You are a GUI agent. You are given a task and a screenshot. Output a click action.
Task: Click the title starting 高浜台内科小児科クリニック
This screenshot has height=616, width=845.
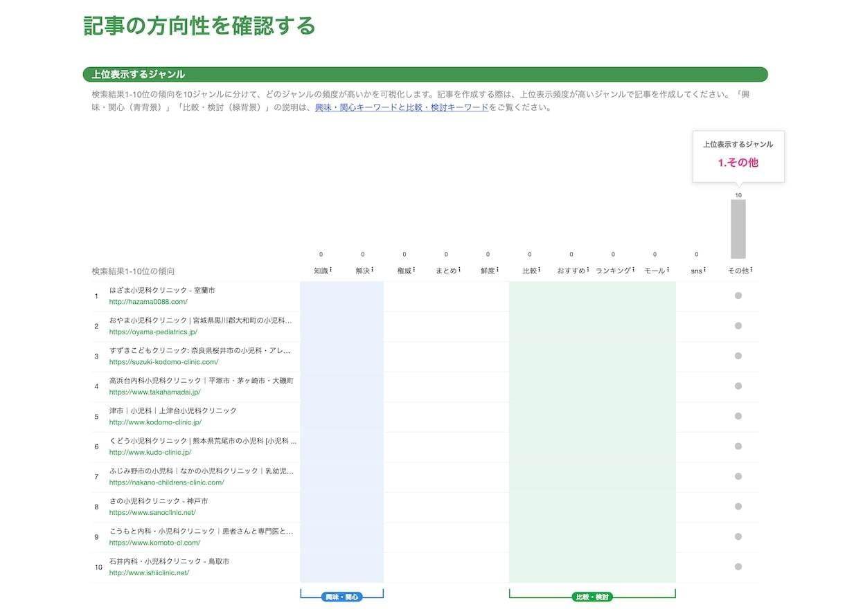point(202,381)
